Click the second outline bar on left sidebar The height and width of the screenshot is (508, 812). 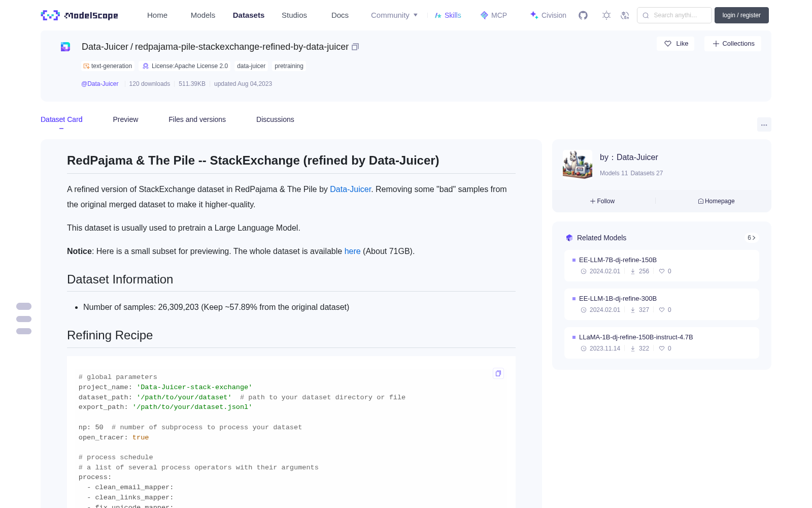(24, 319)
